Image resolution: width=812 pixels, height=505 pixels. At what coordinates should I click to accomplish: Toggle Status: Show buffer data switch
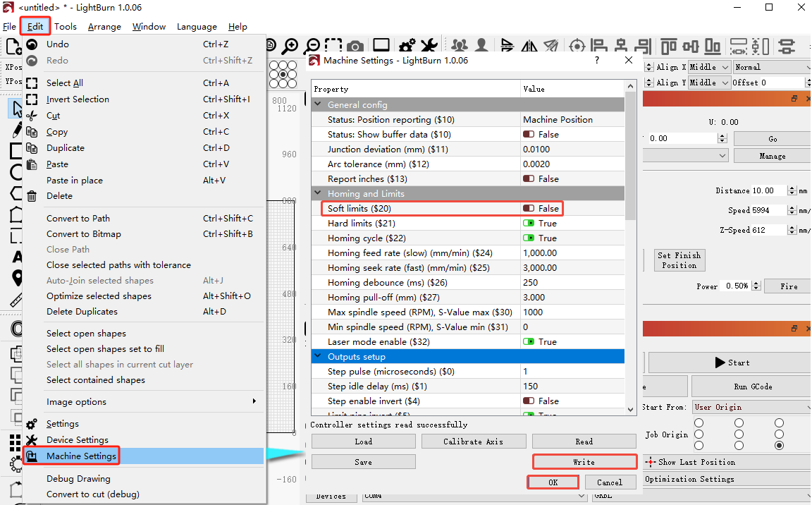529,134
